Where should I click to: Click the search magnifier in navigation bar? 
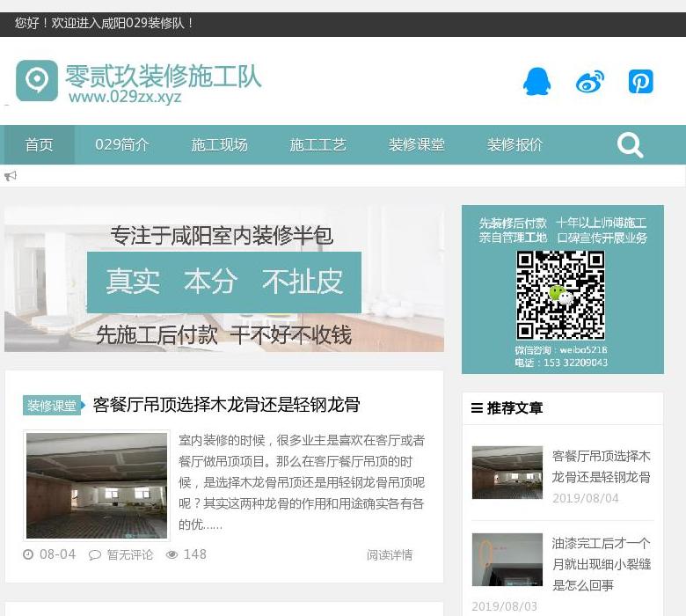pos(630,145)
